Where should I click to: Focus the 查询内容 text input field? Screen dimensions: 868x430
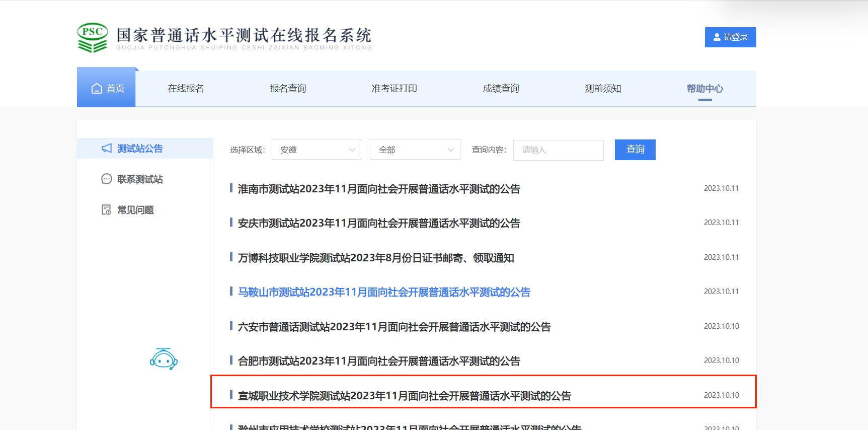click(558, 150)
